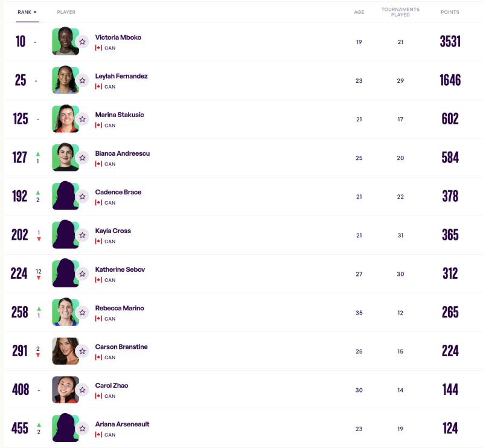Click the star icon beside Bianca Andreescu
This screenshot has width=483, height=448.
82,158
